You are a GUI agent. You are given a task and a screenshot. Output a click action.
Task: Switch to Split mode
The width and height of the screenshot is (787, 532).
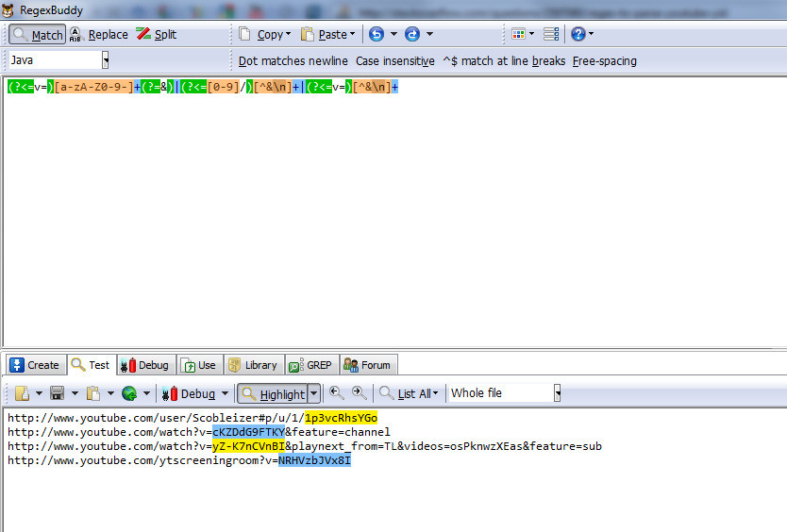click(x=156, y=35)
